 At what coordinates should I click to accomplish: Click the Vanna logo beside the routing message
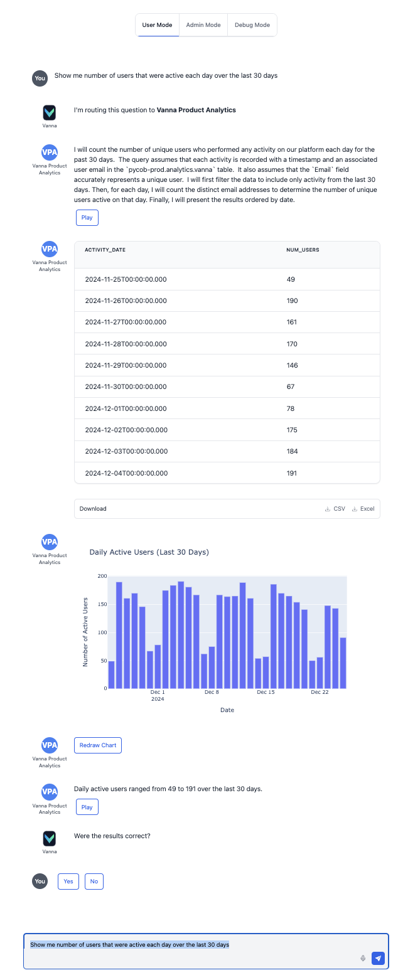[x=49, y=113]
